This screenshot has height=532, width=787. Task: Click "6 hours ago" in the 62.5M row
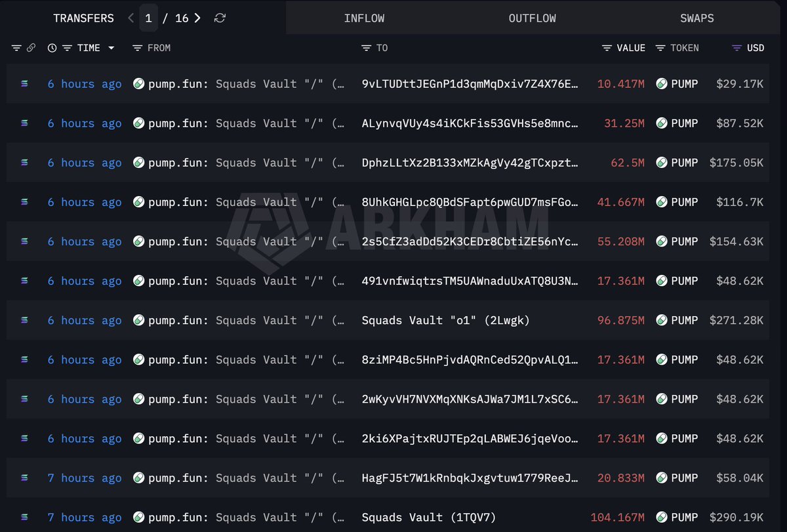click(85, 163)
